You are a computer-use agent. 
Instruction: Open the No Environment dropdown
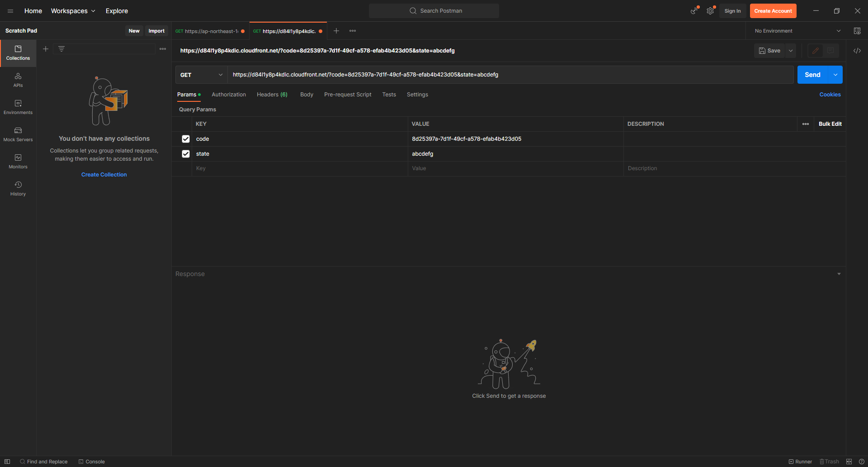797,31
